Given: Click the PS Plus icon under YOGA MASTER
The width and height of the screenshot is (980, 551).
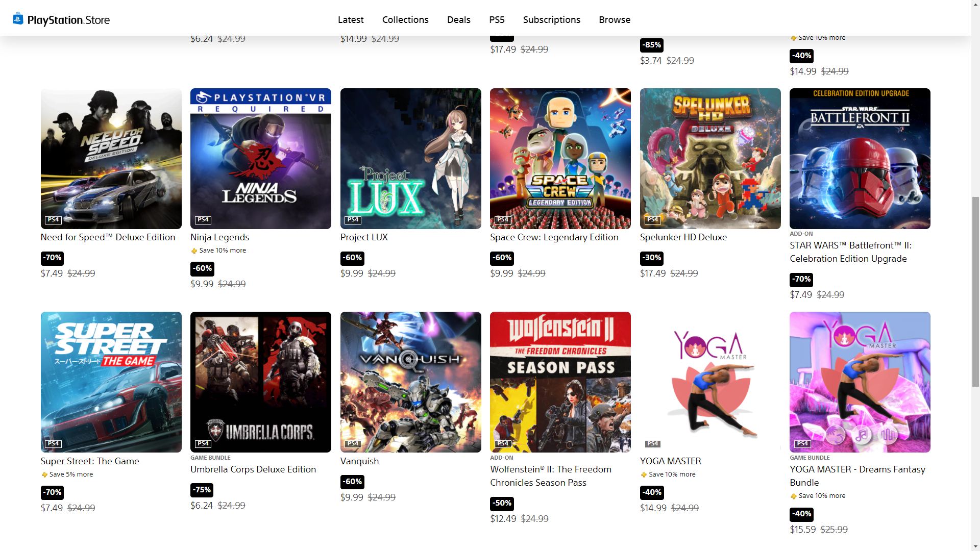Looking at the screenshot, I should pos(643,474).
